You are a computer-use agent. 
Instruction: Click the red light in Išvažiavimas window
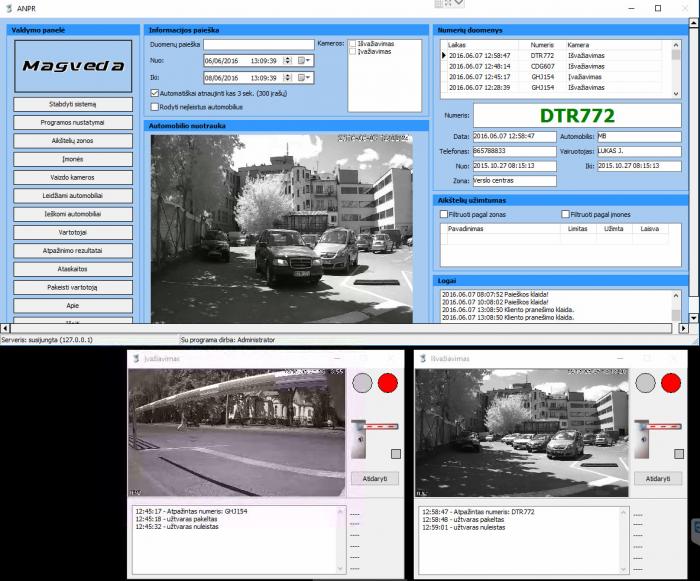point(669,383)
